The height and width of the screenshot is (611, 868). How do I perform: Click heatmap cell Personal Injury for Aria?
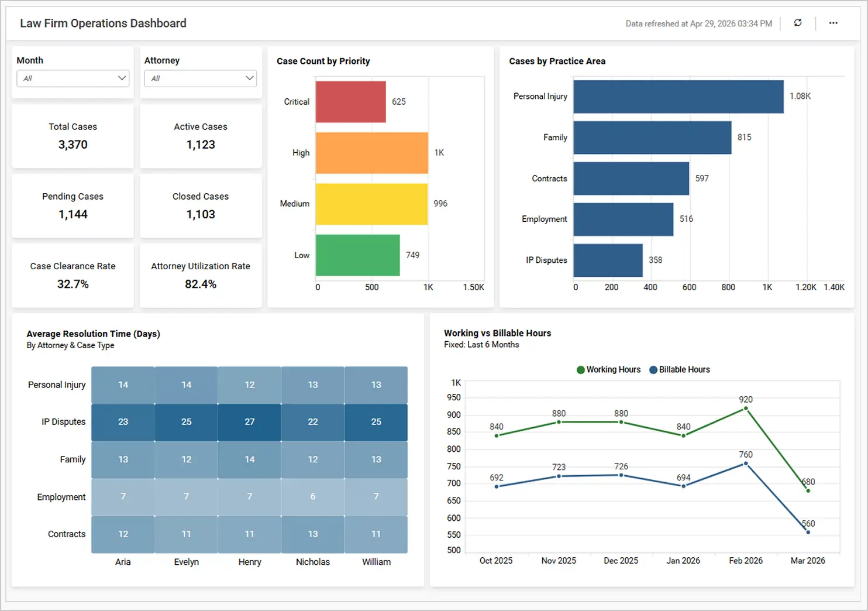[x=123, y=385]
